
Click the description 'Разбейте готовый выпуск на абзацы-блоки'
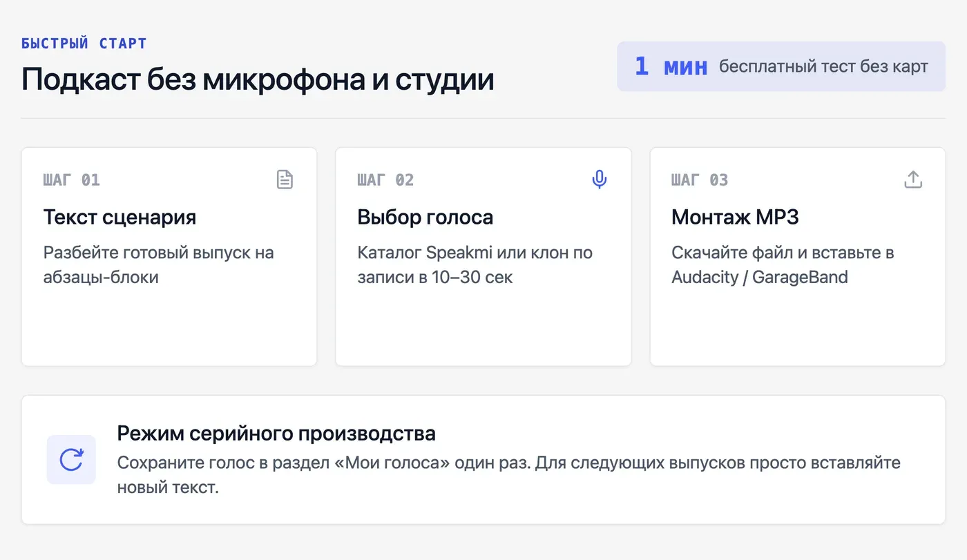(x=159, y=264)
